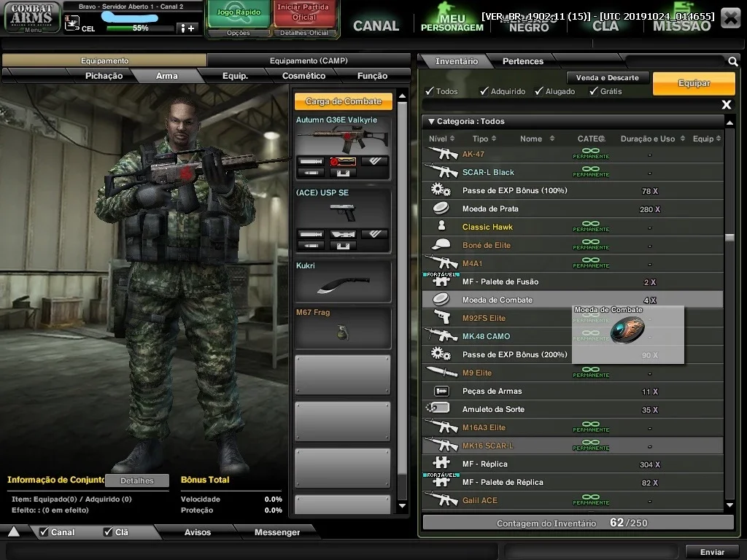
Task: Click the Peças de Armas icon
Action: pyautogui.click(x=441, y=391)
